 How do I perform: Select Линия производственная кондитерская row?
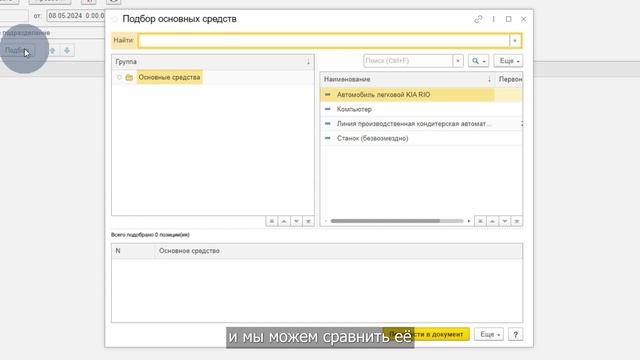[421, 124]
